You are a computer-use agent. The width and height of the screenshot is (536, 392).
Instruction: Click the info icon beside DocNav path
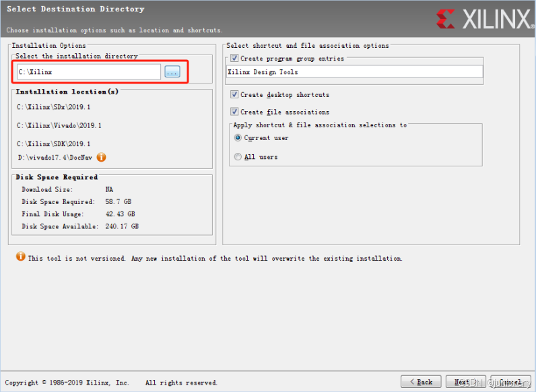click(x=101, y=158)
